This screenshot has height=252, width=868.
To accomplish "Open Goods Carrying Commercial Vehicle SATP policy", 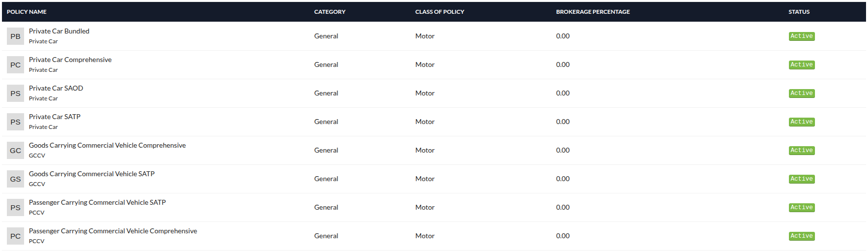I will [91, 174].
